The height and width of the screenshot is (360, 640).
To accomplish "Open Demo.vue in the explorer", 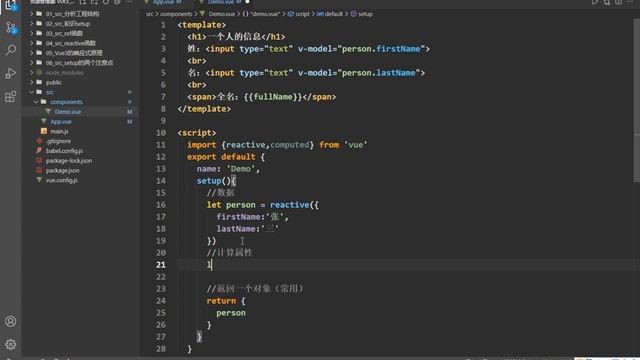I will 68,112.
